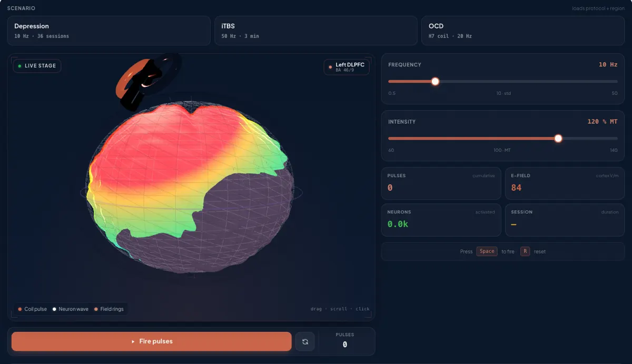Click the '100 · MT' intensity tick label
632x364 pixels.
502,150
